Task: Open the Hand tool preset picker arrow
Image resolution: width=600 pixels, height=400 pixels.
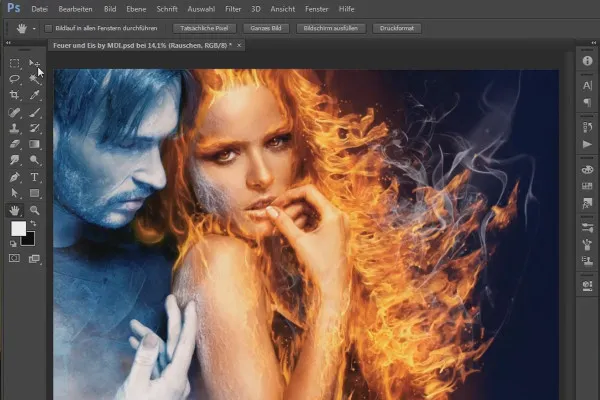Action: (x=34, y=29)
